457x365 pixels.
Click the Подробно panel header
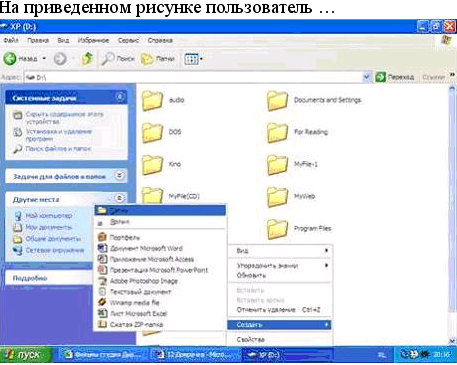pos(49,278)
